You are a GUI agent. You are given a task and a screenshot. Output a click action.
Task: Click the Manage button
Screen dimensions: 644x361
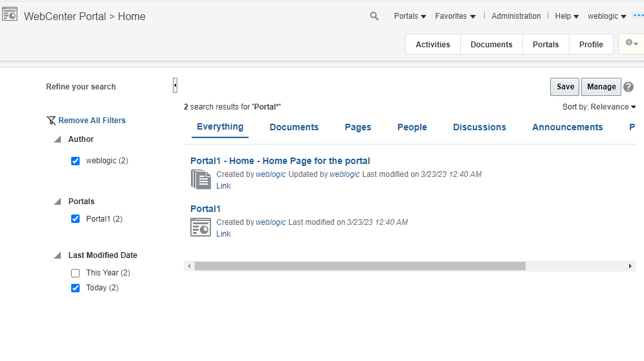click(x=601, y=87)
